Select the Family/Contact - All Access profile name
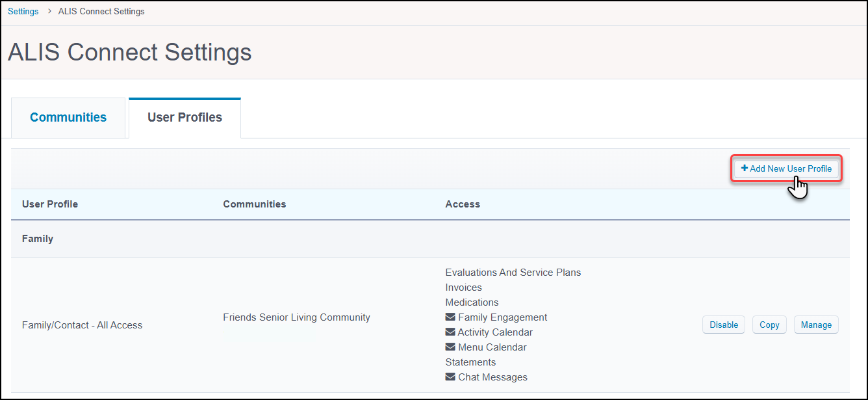The image size is (868, 400). (82, 325)
